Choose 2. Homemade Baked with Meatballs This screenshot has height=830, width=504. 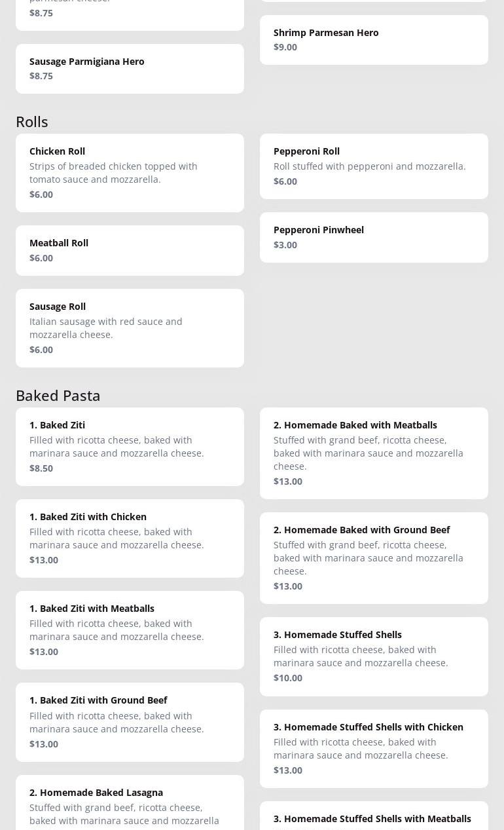pyautogui.click(x=374, y=453)
